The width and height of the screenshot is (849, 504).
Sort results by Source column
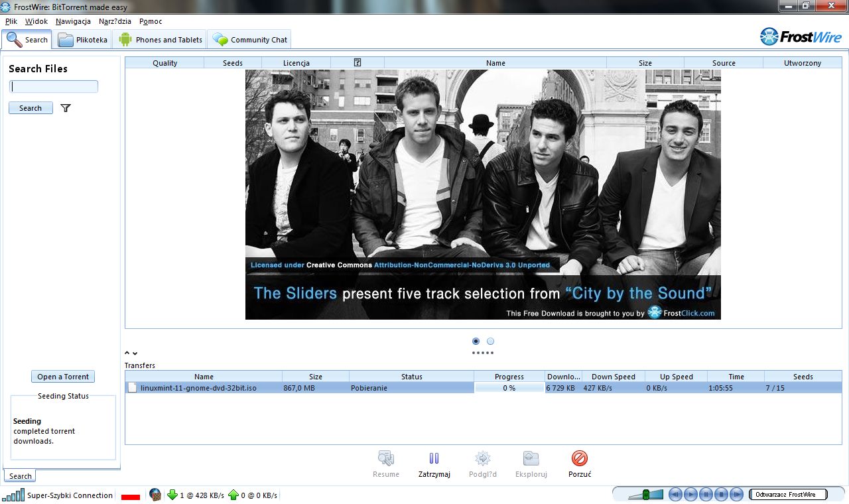(x=724, y=63)
